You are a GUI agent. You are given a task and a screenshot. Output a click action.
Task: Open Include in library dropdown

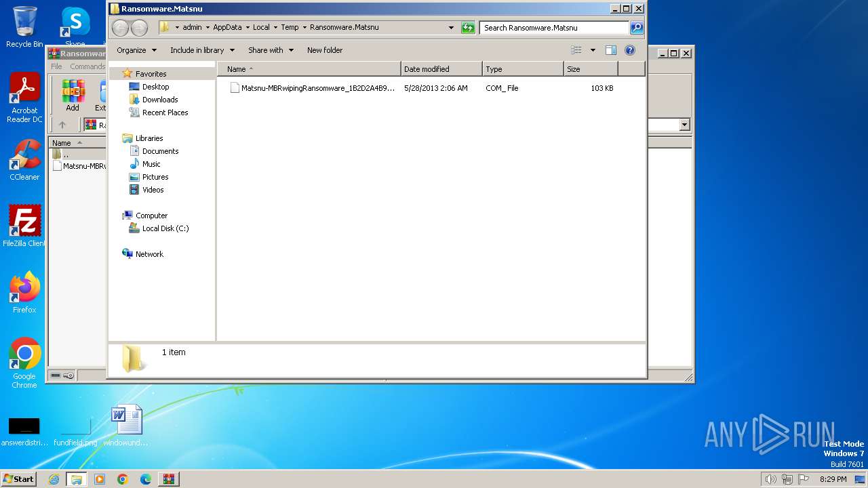202,50
